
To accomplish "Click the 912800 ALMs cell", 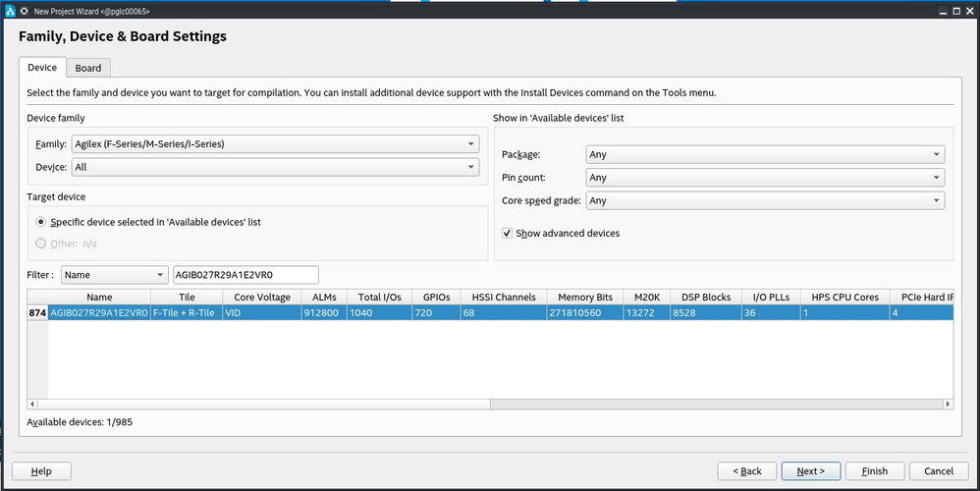I will (324, 312).
